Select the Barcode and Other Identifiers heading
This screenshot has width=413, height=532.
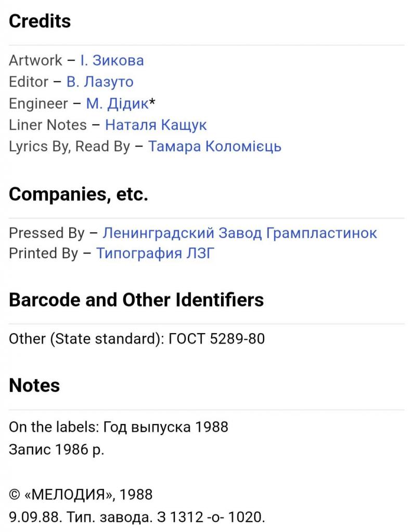tap(136, 300)
